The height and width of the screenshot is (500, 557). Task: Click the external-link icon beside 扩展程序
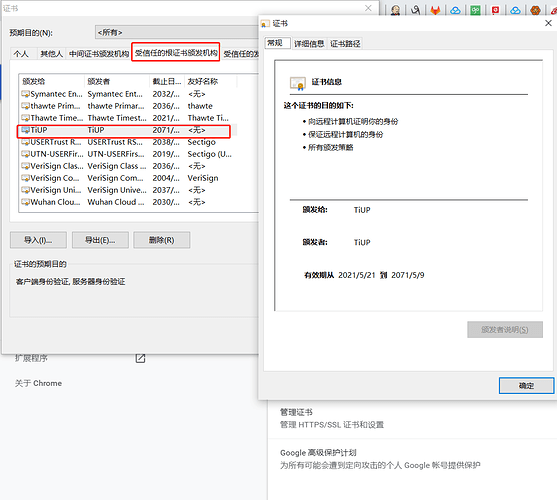(140, 358)
